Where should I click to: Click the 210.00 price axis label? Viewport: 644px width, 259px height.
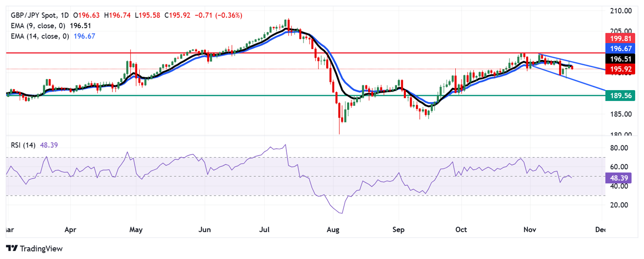click(x=620, y=10)
